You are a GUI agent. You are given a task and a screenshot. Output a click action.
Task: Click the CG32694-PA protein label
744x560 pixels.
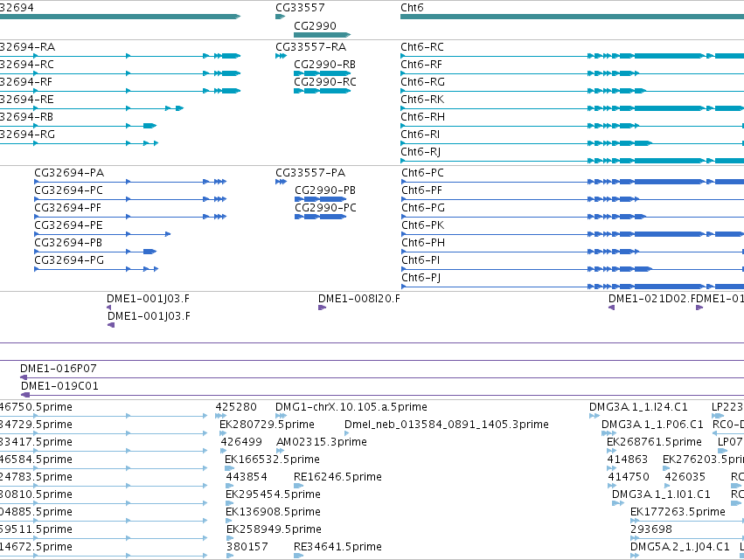69,173
